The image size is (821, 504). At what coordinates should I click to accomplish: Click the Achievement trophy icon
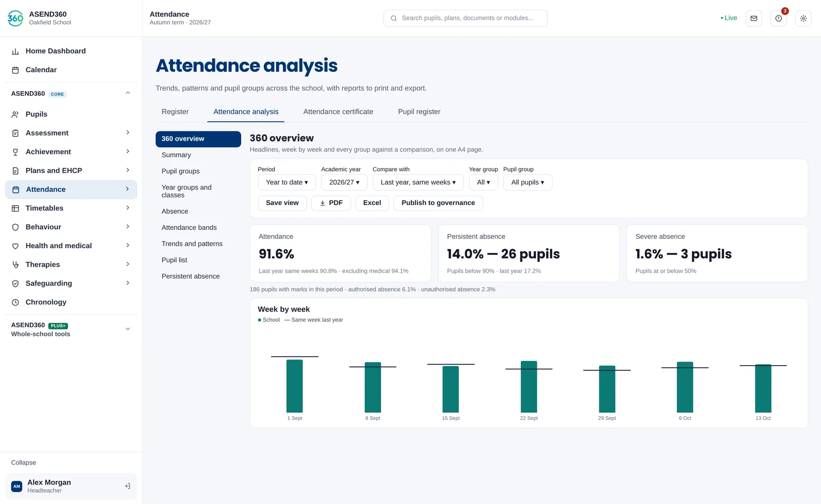click(15, 152)
